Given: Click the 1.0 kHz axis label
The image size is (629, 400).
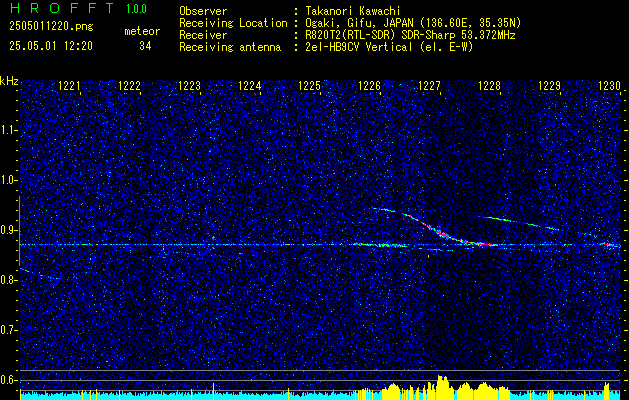Looking at the screenshot, I should point(8,181).
